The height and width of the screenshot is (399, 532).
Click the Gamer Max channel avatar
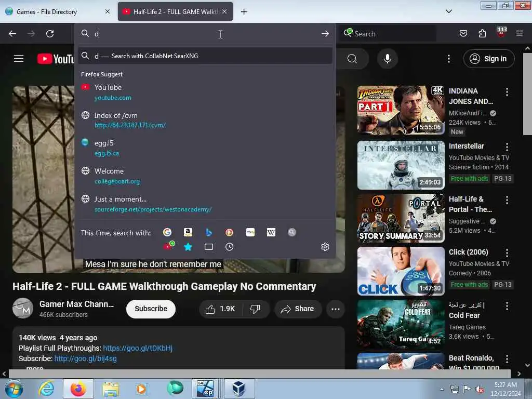point(23,308)
